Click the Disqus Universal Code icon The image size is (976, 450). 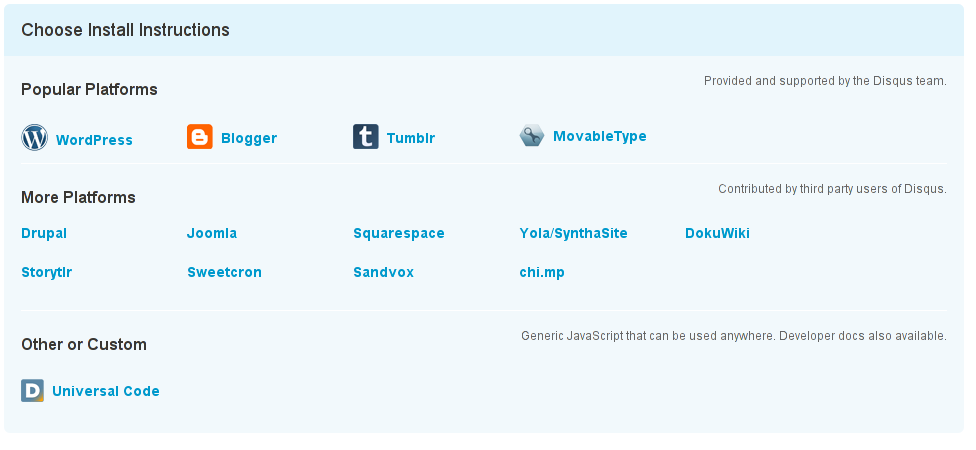(x=33, y=390)
